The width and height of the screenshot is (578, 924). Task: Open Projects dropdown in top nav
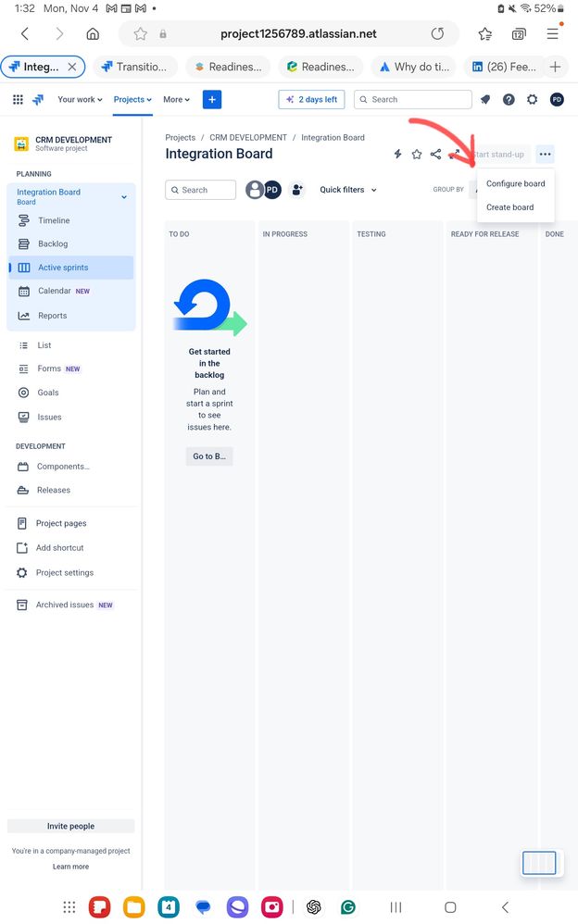pos(132,100)
